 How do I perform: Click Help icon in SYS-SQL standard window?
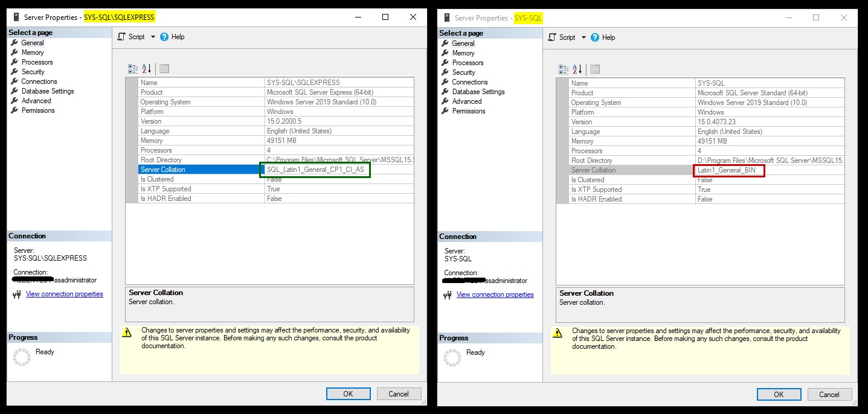tap(595, 37)
